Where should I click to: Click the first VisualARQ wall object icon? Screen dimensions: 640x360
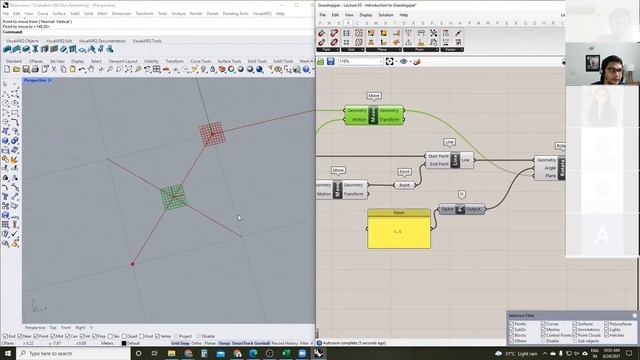(7, 49)
